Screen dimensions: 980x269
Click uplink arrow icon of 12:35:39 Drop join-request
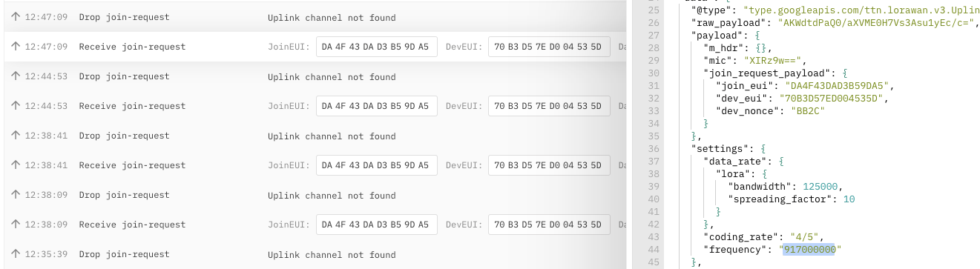tap(16, 254)
